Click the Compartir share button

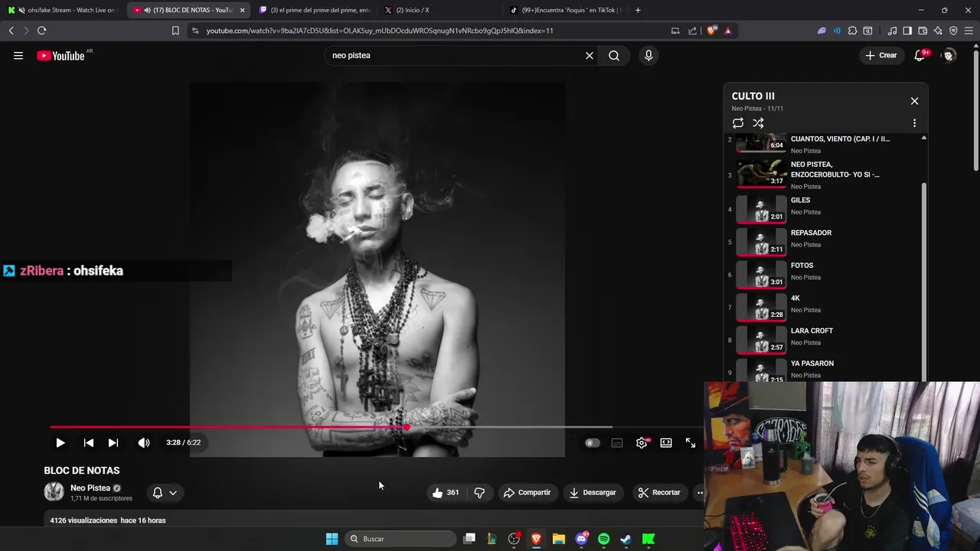point(527,493)
